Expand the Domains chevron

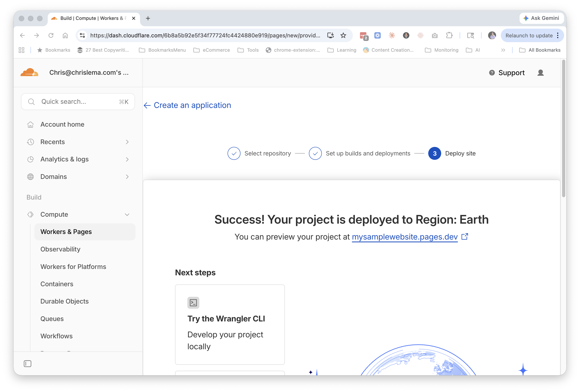coord(127,177)
